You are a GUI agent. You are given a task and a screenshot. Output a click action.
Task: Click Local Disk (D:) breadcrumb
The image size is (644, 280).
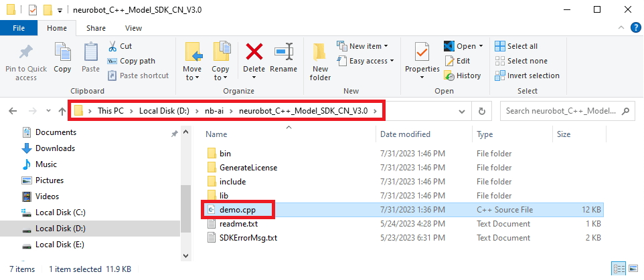164,111
